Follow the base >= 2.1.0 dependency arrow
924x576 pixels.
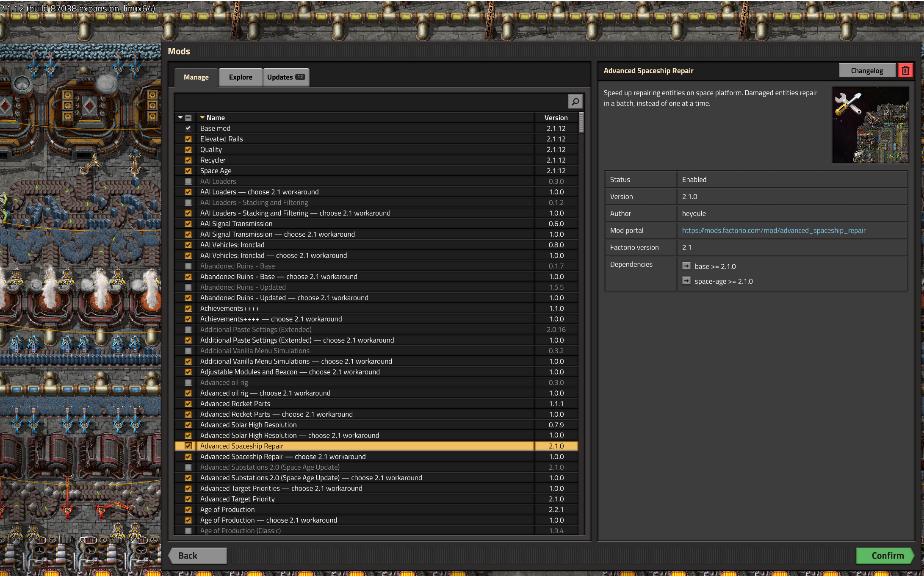686,266
